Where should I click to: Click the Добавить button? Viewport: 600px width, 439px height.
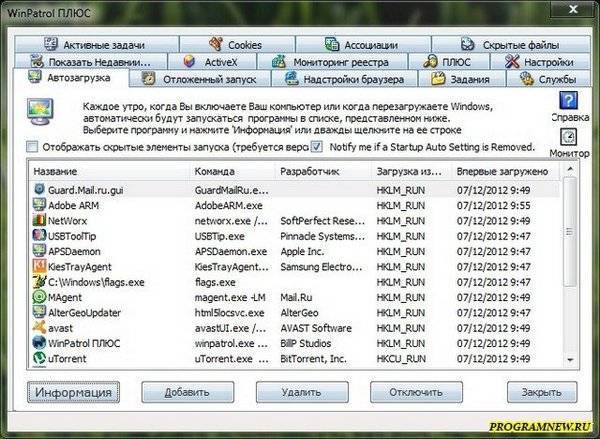click(188, 392)
